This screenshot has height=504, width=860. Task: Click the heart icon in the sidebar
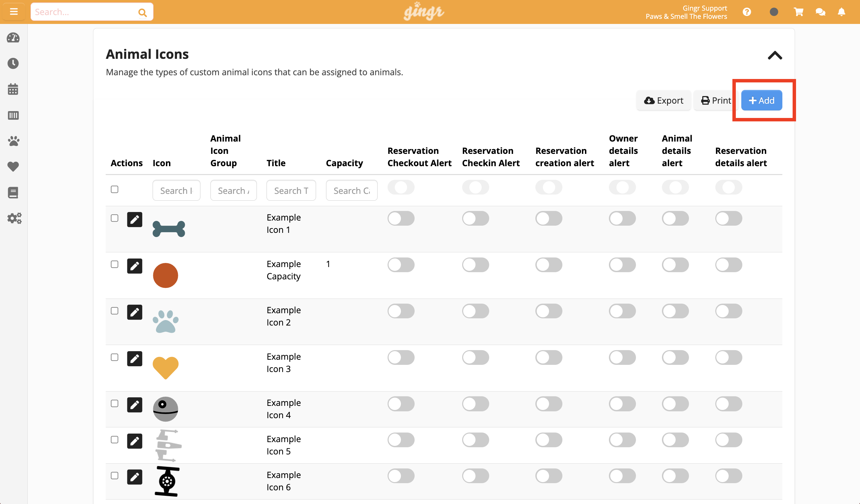pyautogui.click(x=13, y=167)
